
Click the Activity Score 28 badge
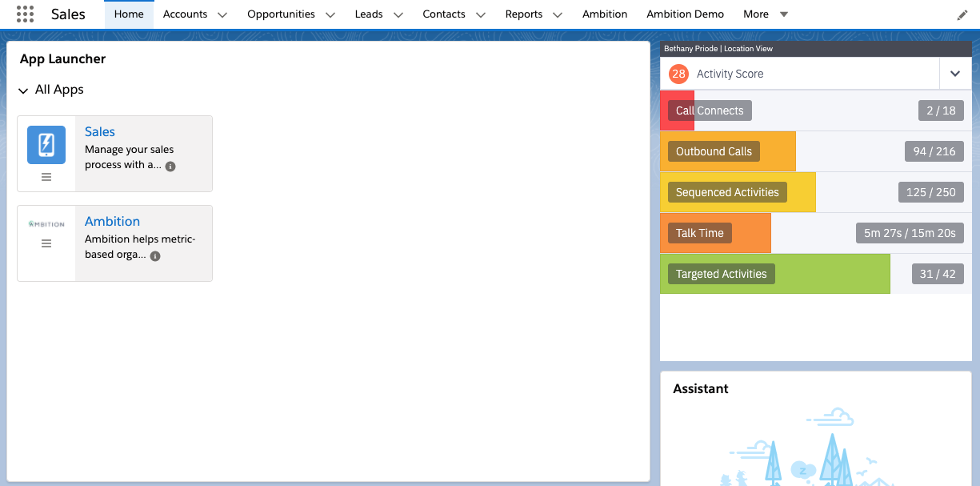point(679,74)
